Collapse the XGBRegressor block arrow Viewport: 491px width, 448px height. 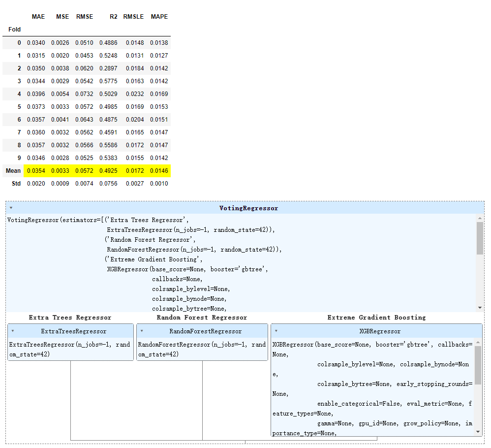[x=276, y=331]
